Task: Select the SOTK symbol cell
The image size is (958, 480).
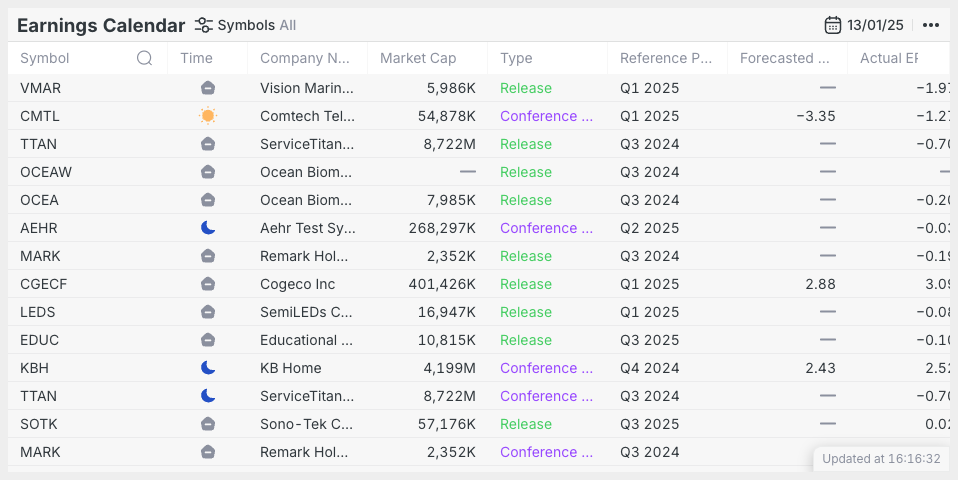Action: pos(39,424)
